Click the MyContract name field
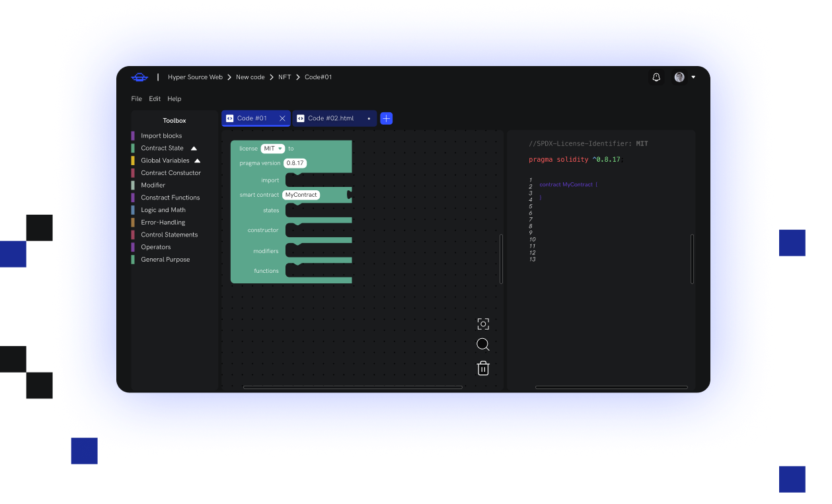 (x=301, y=195)
